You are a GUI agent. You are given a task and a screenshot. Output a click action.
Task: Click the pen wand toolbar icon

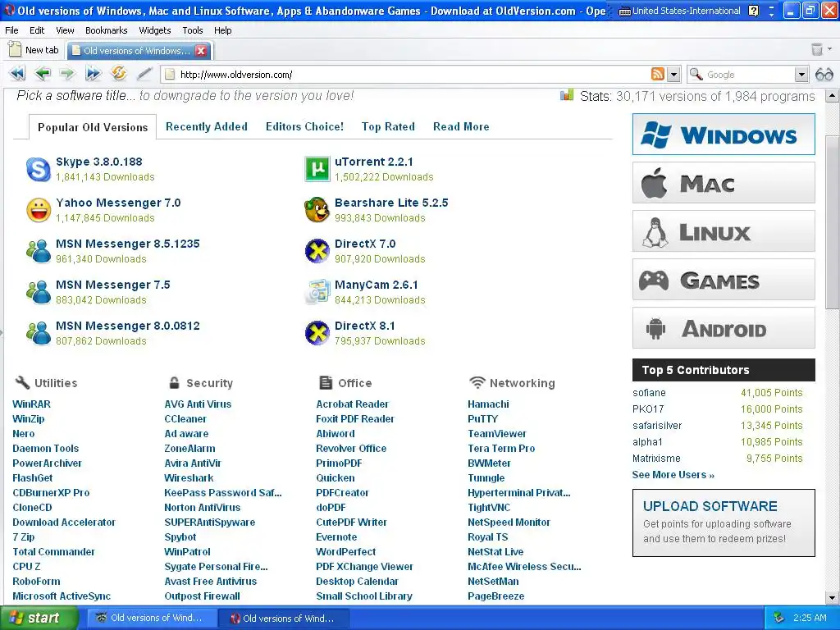coord(144,73)
